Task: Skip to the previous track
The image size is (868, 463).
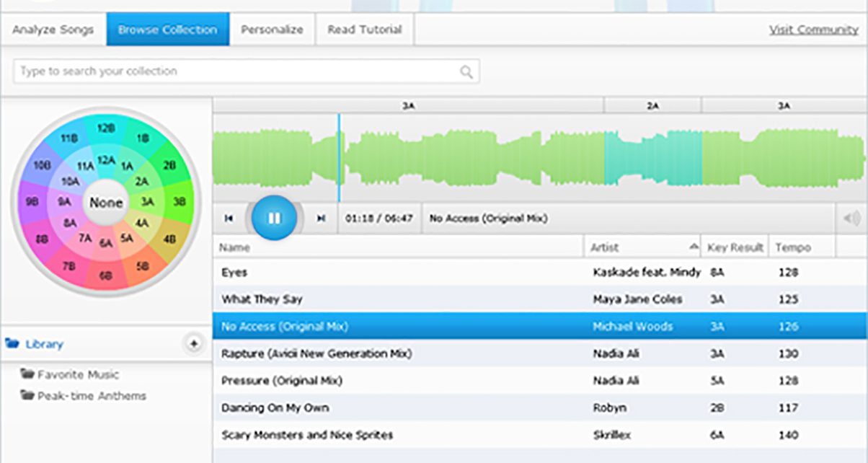Action: tap(229, 219)
